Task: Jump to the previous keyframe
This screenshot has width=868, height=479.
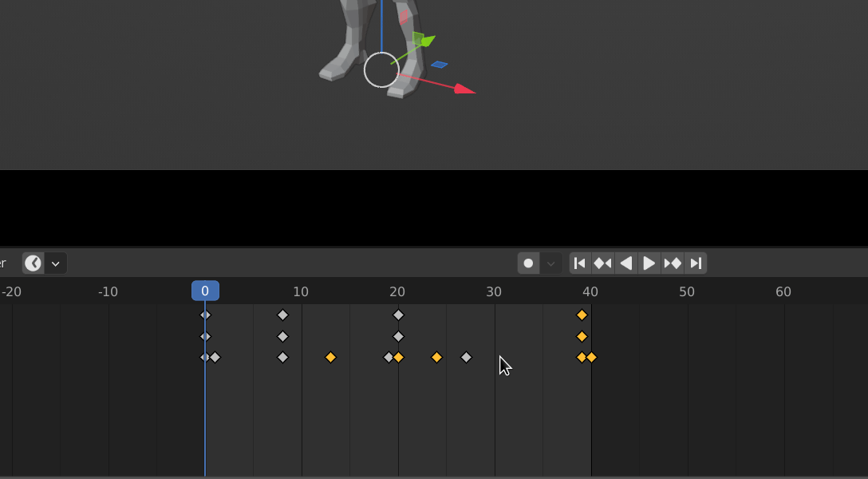Action: pos(603,263)
